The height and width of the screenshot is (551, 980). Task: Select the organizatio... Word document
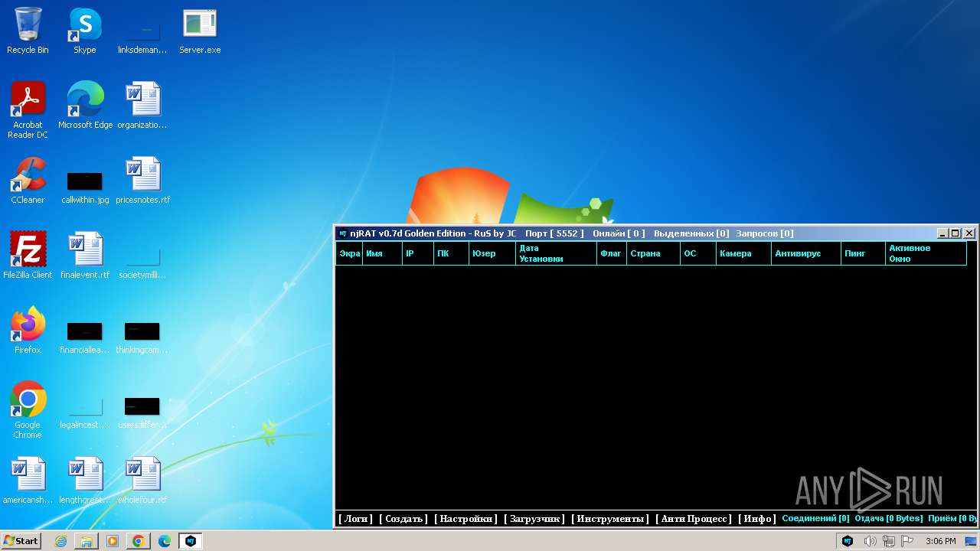pos(142,106)
